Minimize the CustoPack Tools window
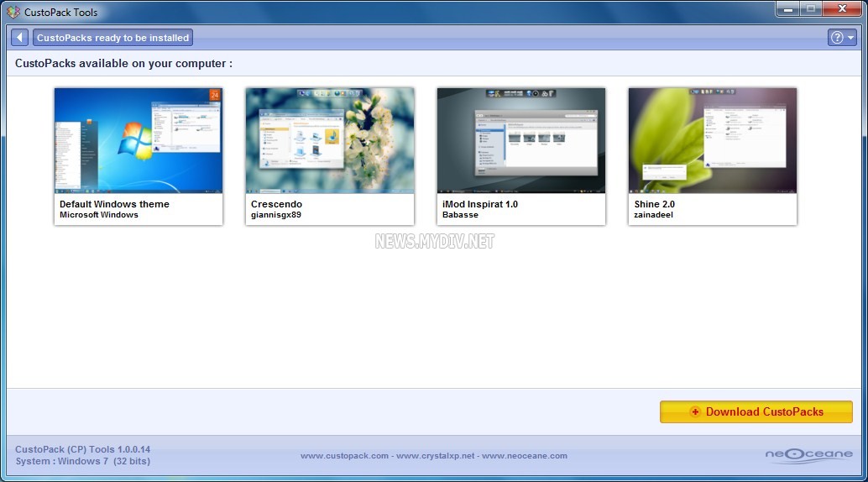The width and height of the screenshot is (868, 482). 787,9
